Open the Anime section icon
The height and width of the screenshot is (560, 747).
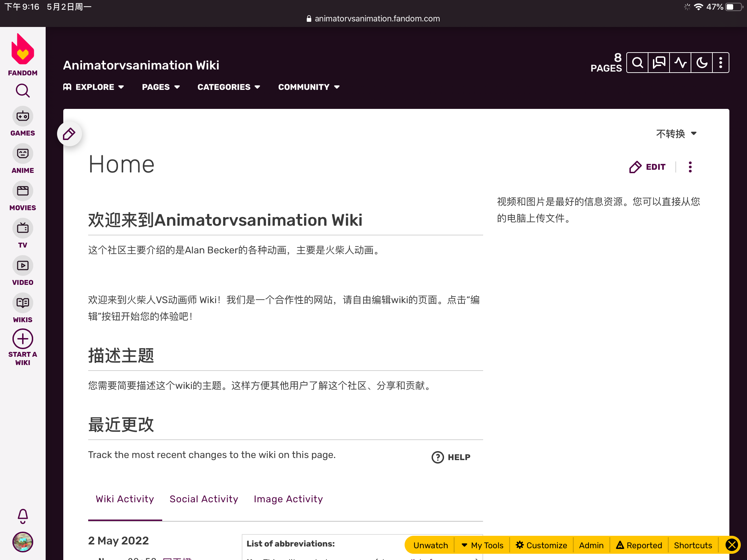pos(22,154)
